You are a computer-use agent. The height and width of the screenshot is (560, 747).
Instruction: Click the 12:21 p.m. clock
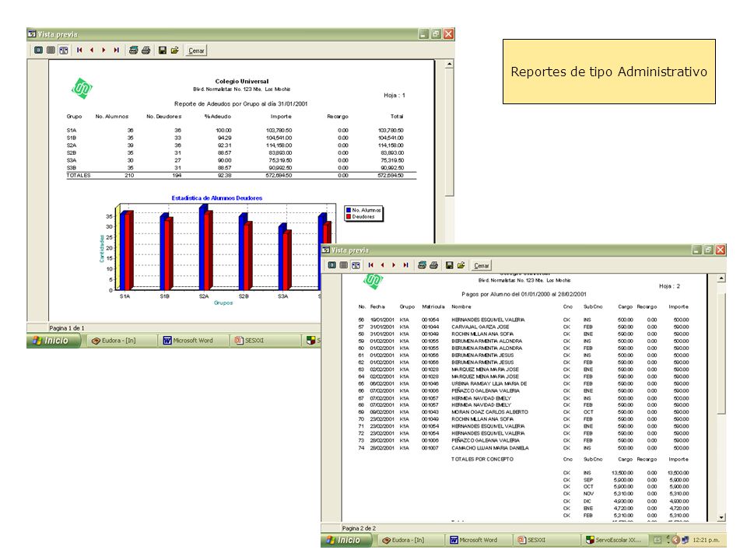pos(706,540)
